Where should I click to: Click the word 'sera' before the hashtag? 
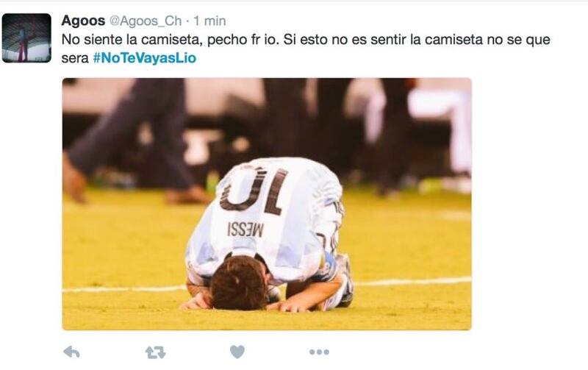point(75,59)
